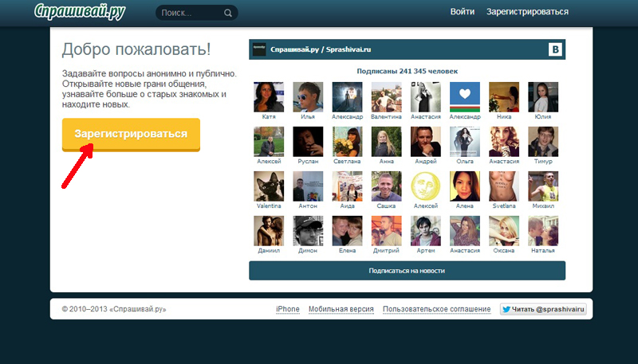Screen dimensions: 638x364
Task: Select Юлия's profile photo
Action: pyautogui.click(x=542, y=97)
